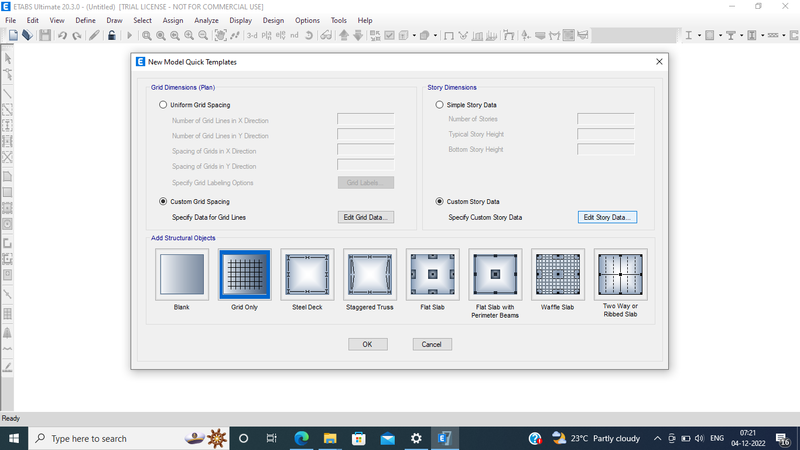Click the Rotate 3D View icon
This screenshot has height=450, width=800.
309,35
